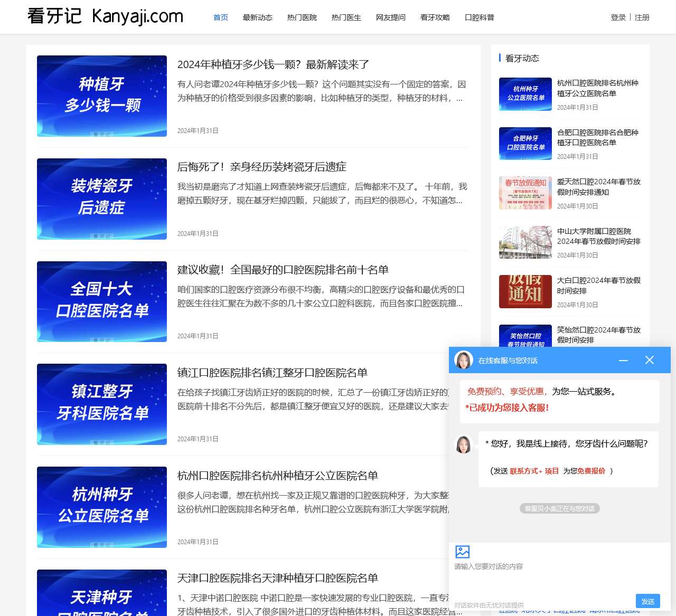Click the *已成功为您接入客服! notice
This screenshot has height=616, width=676.
[x=507, y=407]
